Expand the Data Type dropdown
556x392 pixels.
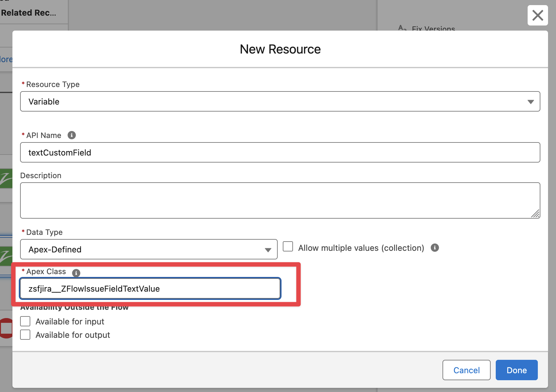click(149, 249)
